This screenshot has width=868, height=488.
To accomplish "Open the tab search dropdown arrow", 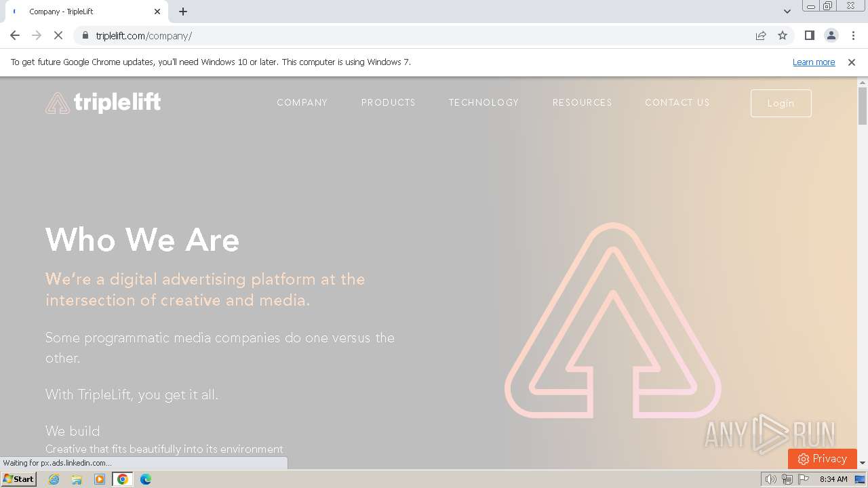I will [x=787, y=12].
